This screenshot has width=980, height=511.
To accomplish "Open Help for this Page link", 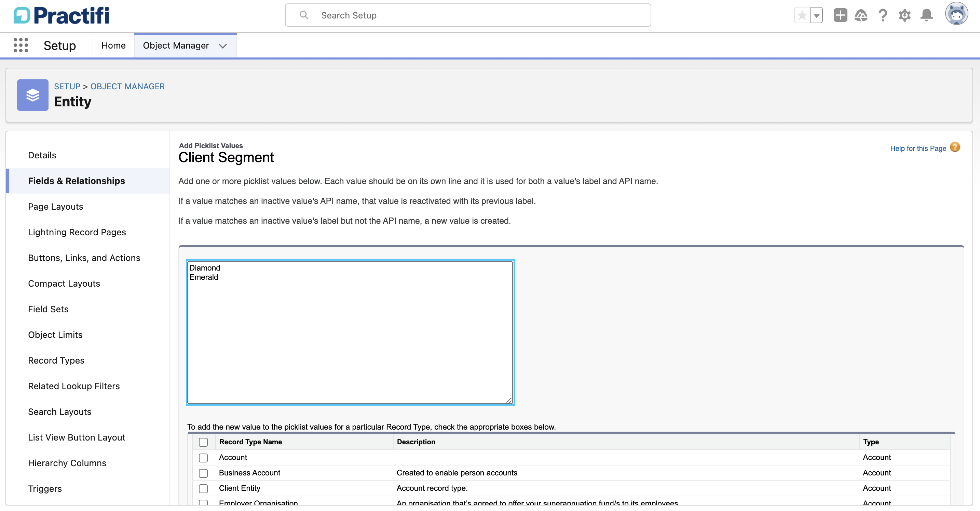I will tap(918, 148).
